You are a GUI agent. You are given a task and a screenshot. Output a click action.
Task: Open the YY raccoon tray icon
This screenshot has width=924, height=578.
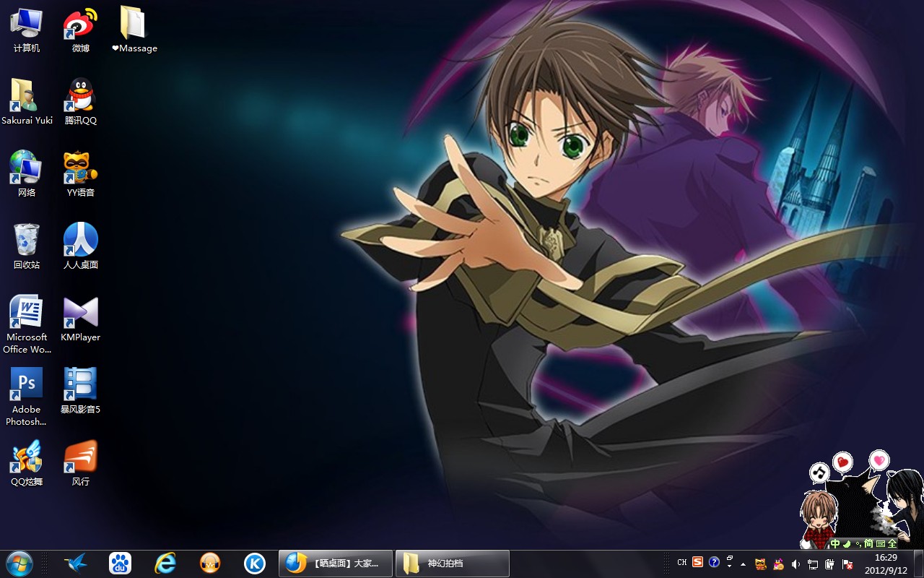pos(761,564)
